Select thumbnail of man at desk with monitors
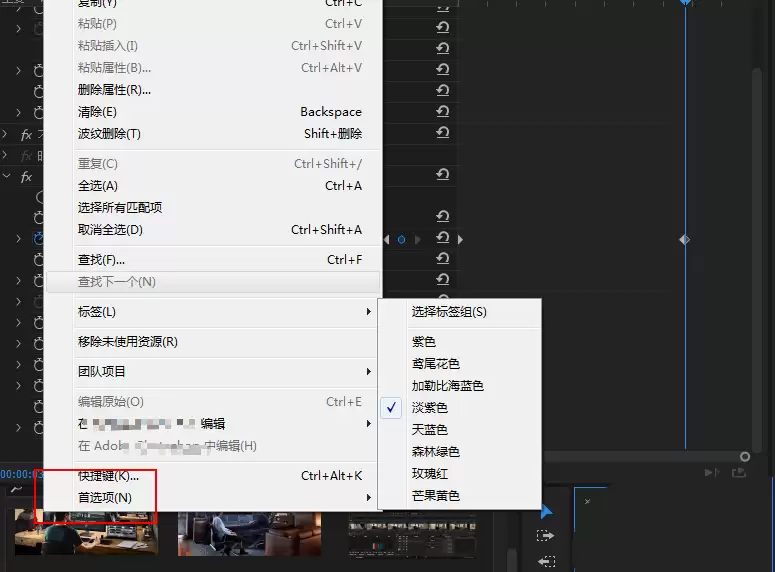Viewport: 775px width, 572px height. pos(86,533)
